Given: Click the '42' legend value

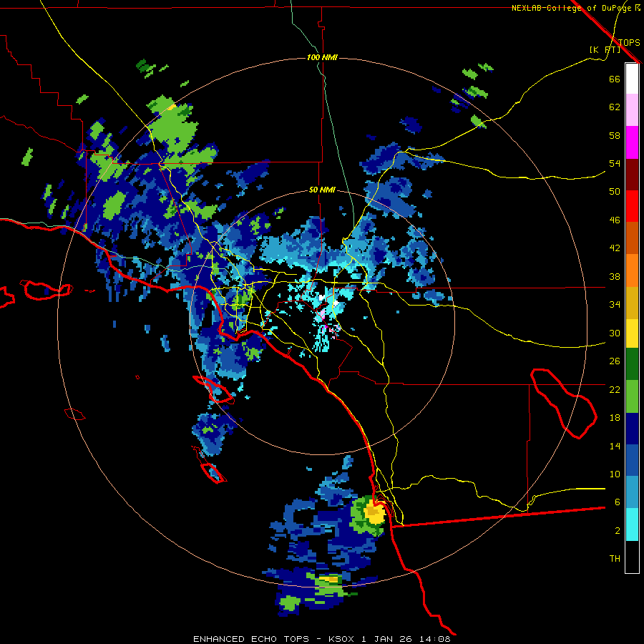Looking at the screenshot, I should point(615,248).
